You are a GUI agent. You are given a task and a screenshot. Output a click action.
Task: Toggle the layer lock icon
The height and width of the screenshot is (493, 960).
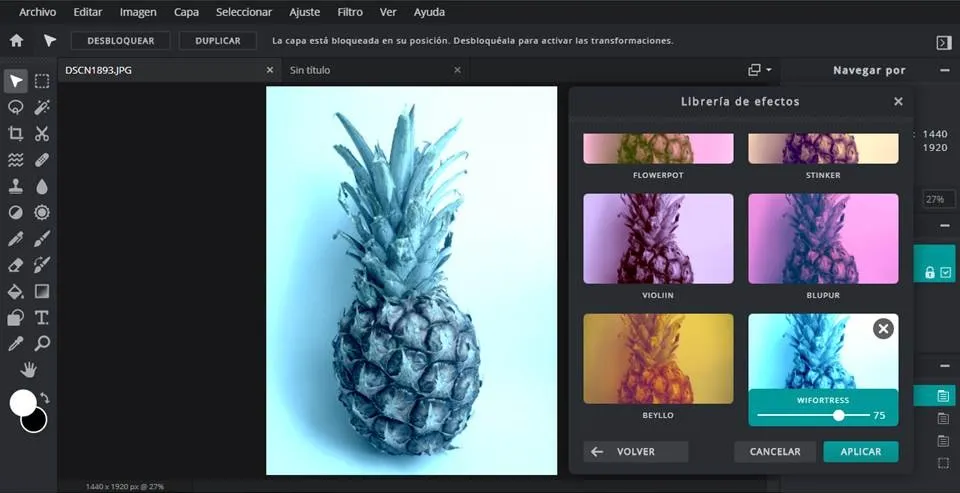click(930, 272)
